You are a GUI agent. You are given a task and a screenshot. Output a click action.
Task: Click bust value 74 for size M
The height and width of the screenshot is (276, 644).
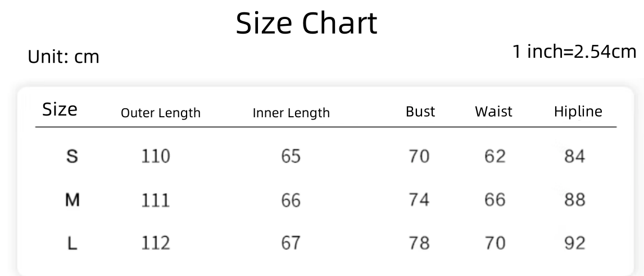click(x=419, y=200)
